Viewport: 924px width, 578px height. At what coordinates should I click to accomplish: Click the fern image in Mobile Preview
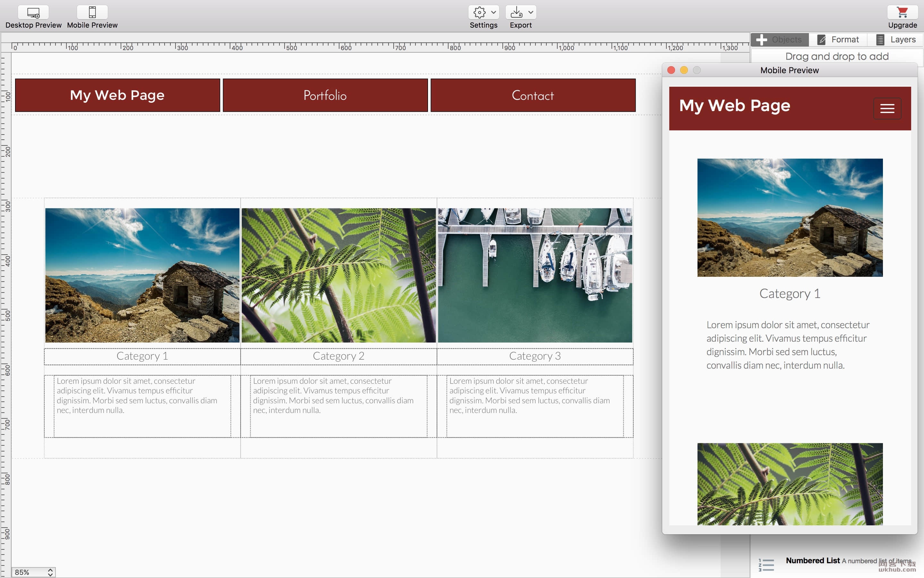[x=790, y=484]
